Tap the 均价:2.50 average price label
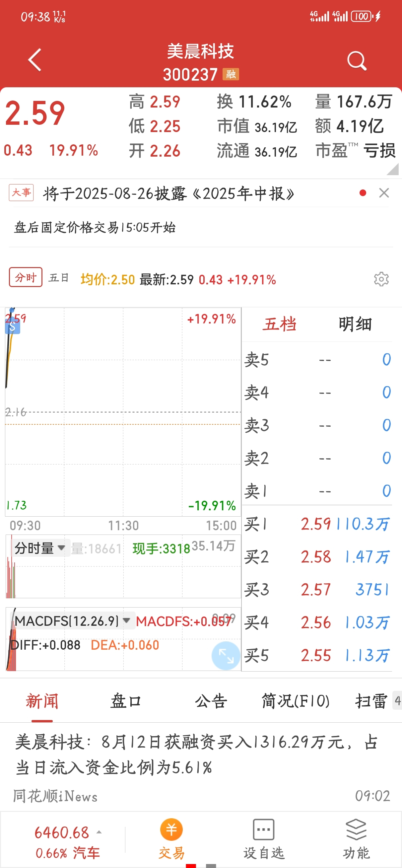 pyautogui.click(x=107, y=280)
